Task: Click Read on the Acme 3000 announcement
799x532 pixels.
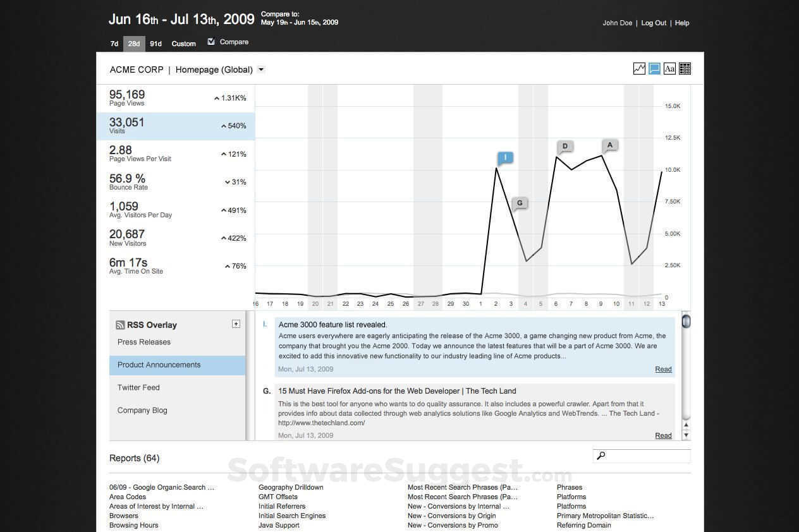Action: point(662,369)
